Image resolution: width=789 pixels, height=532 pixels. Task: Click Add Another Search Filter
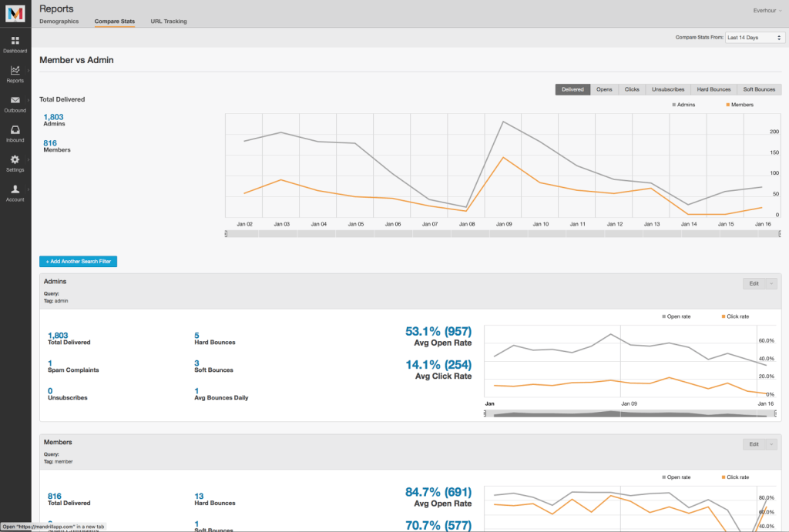pyautogui.click(x=78, y=261)
